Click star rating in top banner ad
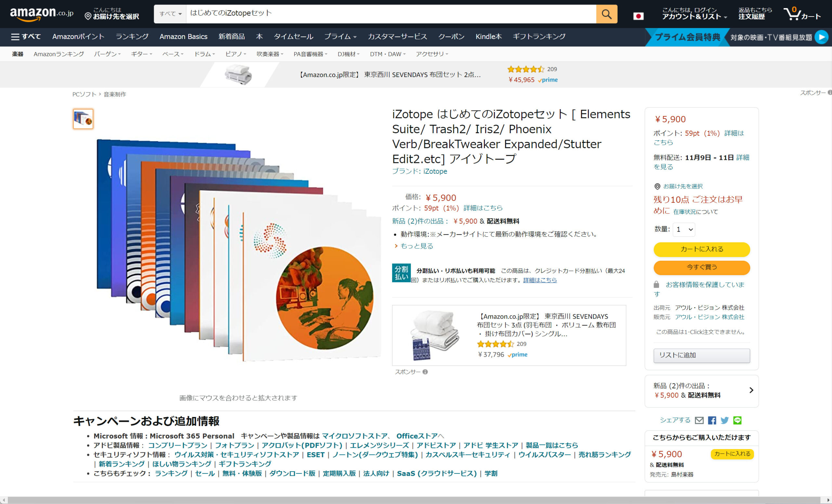832x504 pixels. (x=526, y=69)
